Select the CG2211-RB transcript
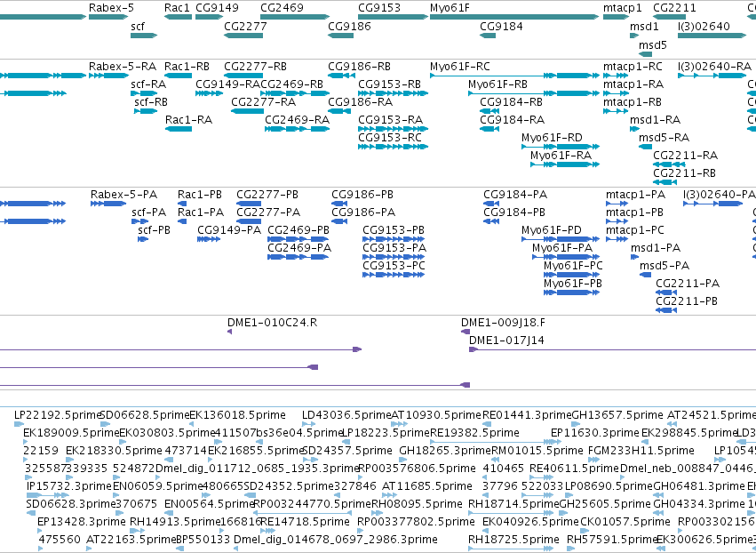This screenshot has height=553, width=756. tap(664, 182)
